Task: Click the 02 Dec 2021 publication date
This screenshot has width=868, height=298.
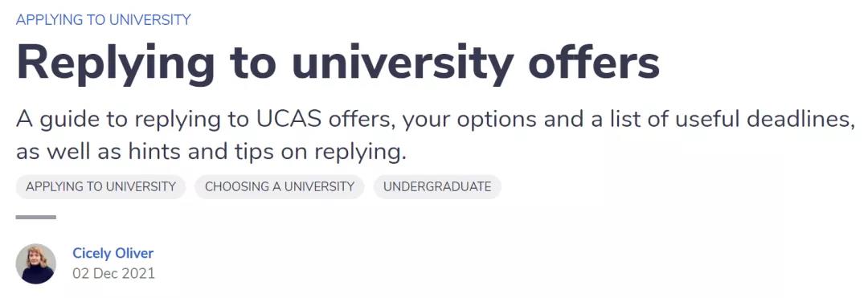Action: pyautogui.click(x=113, y=273)
